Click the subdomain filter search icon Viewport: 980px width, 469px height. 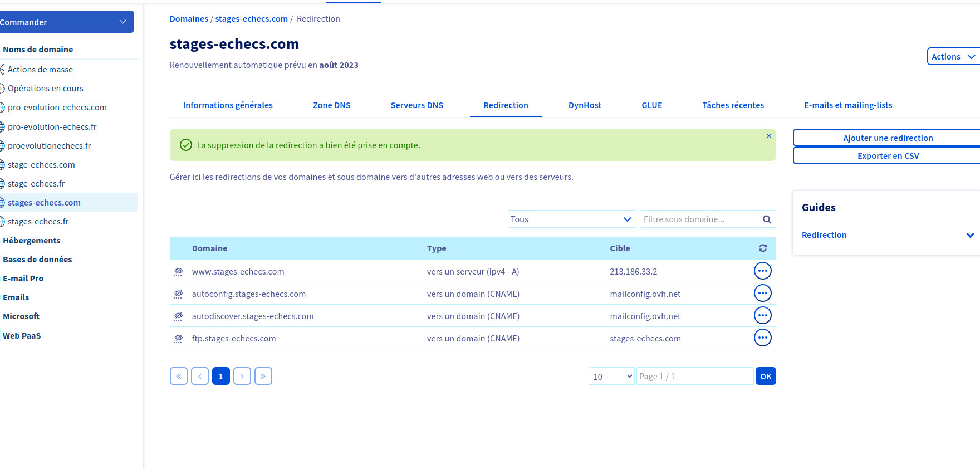pyautogui.click(x=767, y=219)
